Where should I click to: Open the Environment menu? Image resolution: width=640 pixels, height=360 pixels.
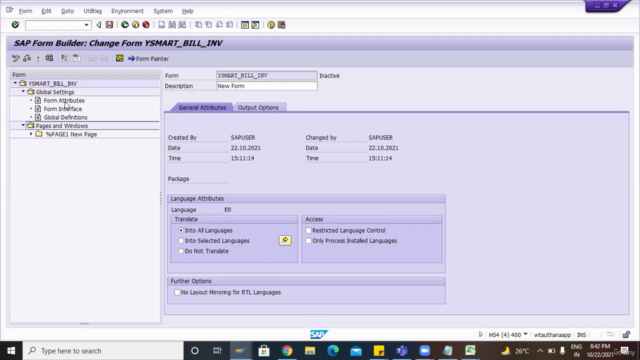127,11
